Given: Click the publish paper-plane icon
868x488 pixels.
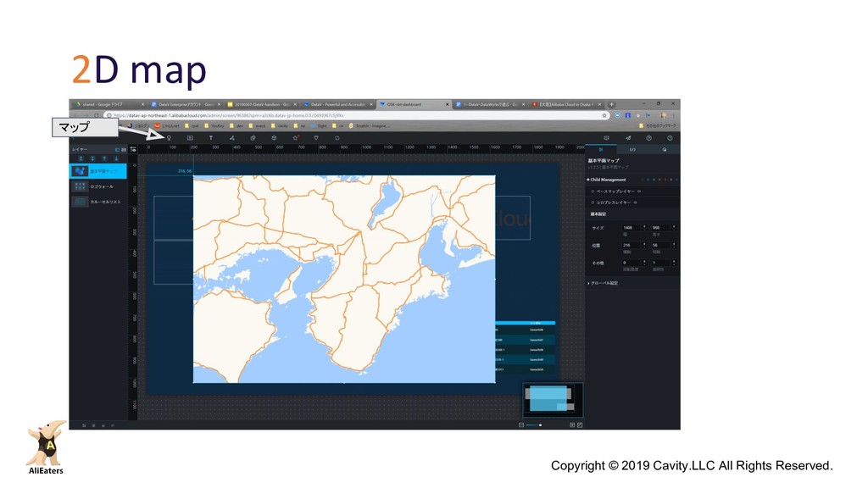Looking at the screenshot, I should pyautogui.click(x=628, y=138).
